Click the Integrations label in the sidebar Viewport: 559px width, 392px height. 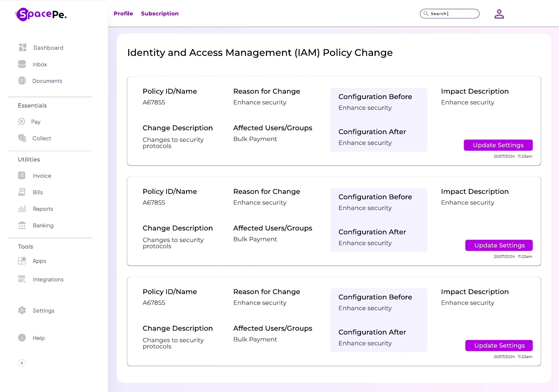click(x=48, y=279)
